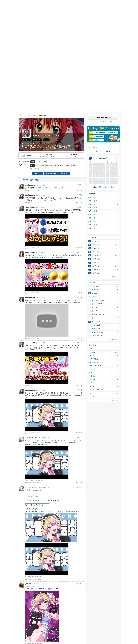Open the twilog 課金プラン banner
The width and height of the screenshot is (138, 644).
tap(103, 134)
